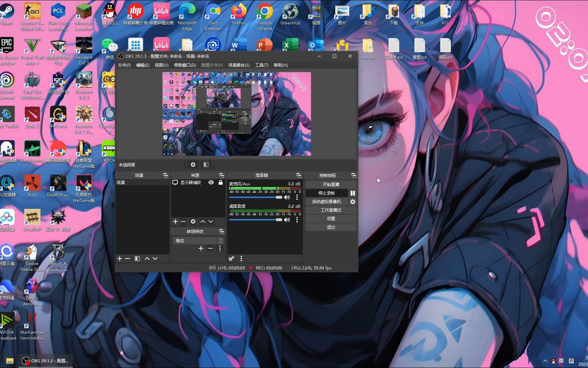This screenshot has height=368, width=588.
Task: Move scene up in 场景 panel
Action: 147,259
